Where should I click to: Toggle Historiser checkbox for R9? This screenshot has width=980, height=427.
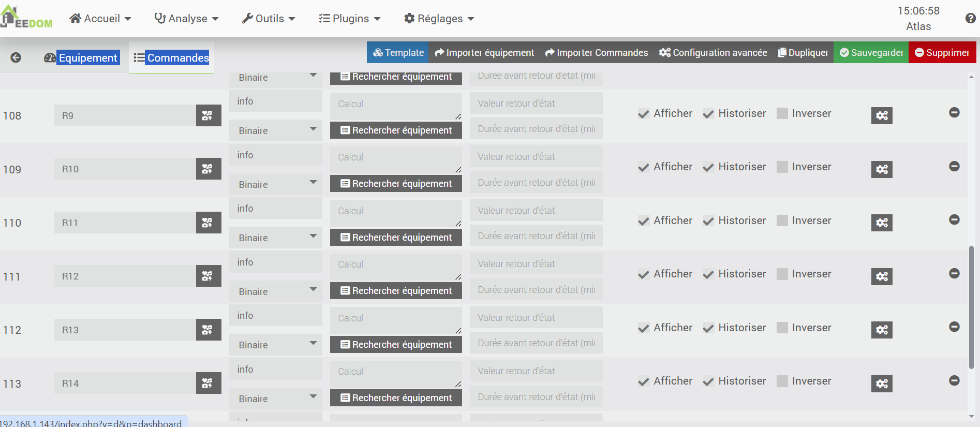708,114
